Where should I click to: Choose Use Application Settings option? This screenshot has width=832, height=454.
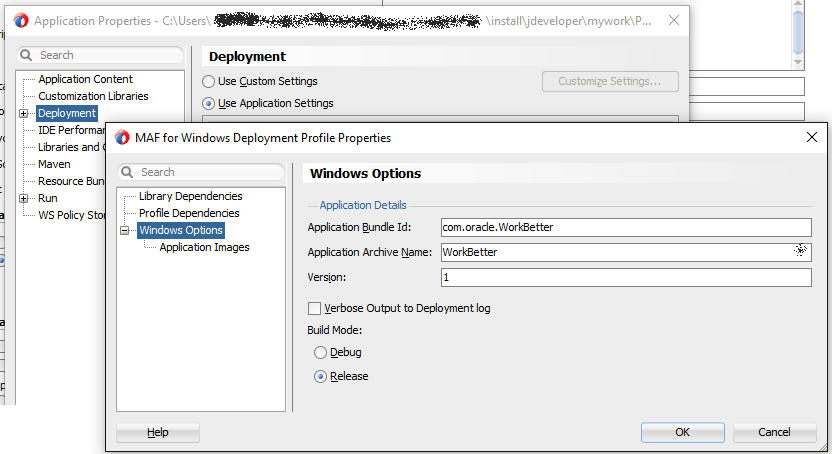pos(209,103)
